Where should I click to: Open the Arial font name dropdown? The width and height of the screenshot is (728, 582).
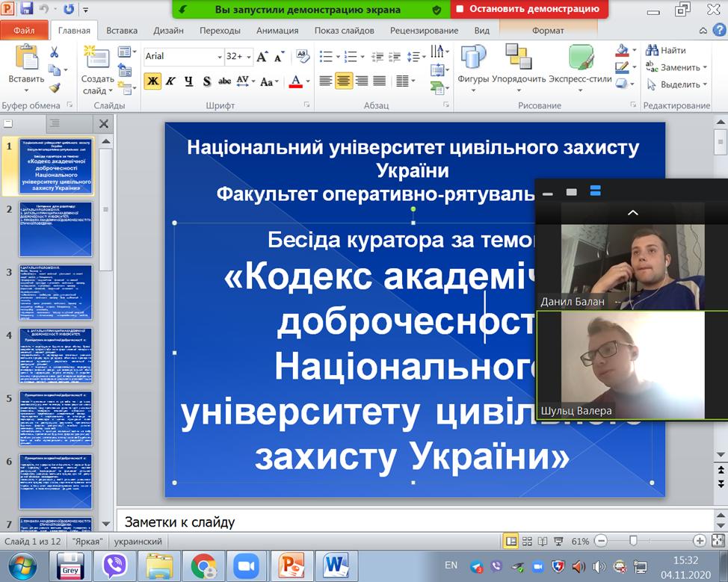pyautogui.click(x=219, y=57)
